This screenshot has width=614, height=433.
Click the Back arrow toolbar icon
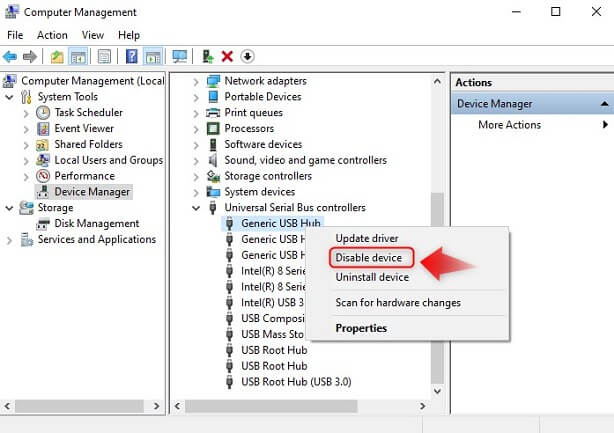pos(10,57)
